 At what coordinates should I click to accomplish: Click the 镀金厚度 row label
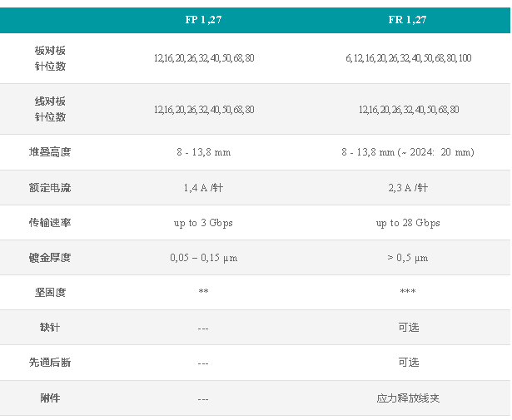coord(50,258)
